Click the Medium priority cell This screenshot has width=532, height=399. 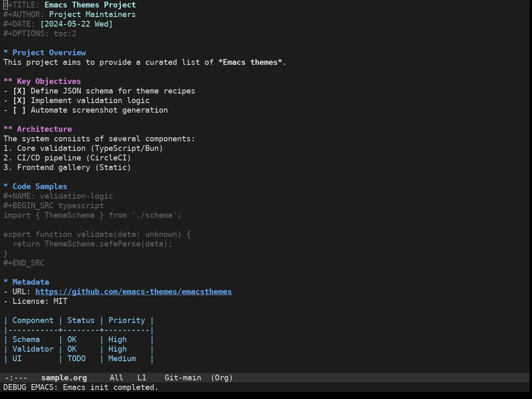tap(122, 359)
